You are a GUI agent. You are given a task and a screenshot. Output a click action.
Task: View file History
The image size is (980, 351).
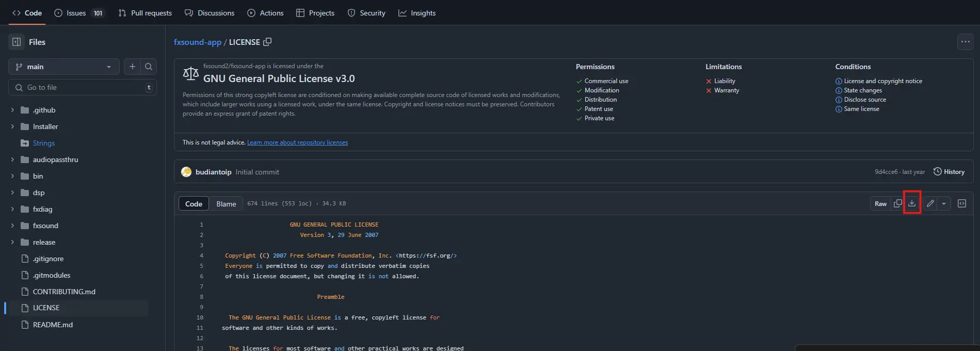click(x=949, y=172)
